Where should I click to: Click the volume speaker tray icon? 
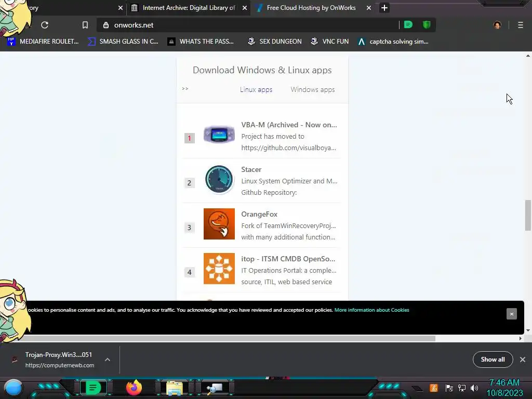[x=474, y=388]
